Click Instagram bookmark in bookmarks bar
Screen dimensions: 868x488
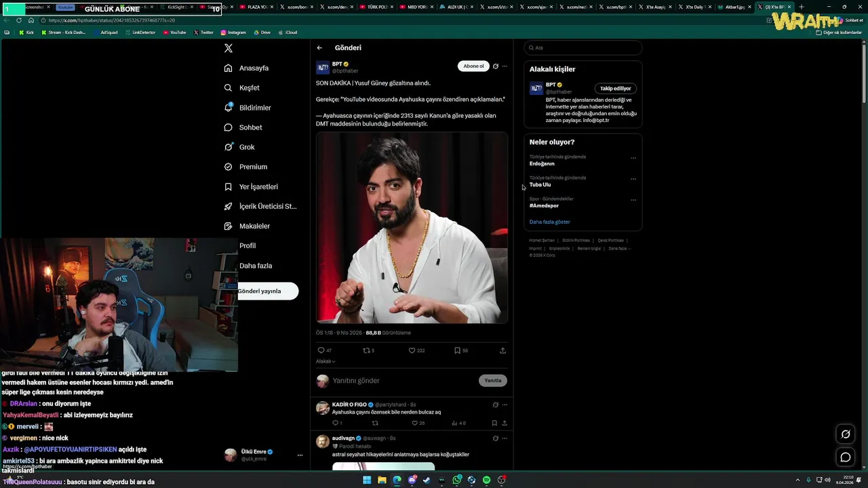tap(233, 33)
